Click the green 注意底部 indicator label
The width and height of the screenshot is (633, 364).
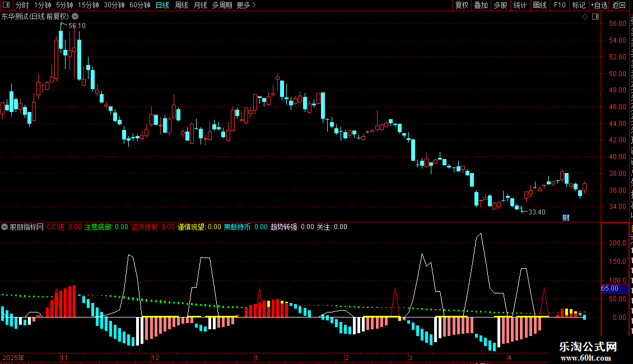pyautogui.click(x=106, y=227)
